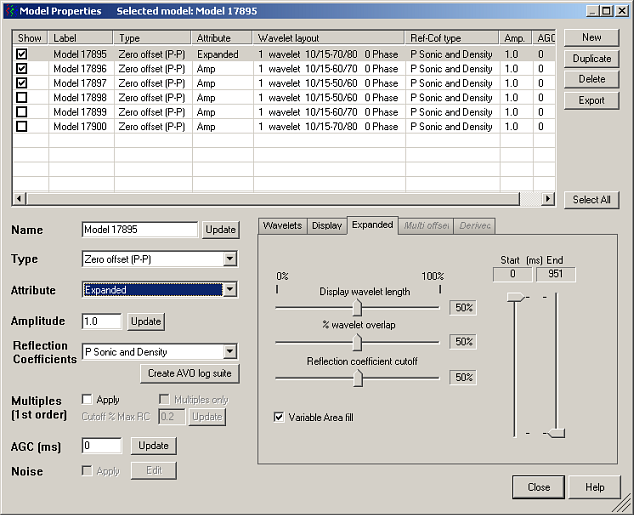Click the New model button

pyautogui.click(x=591, y=37)
